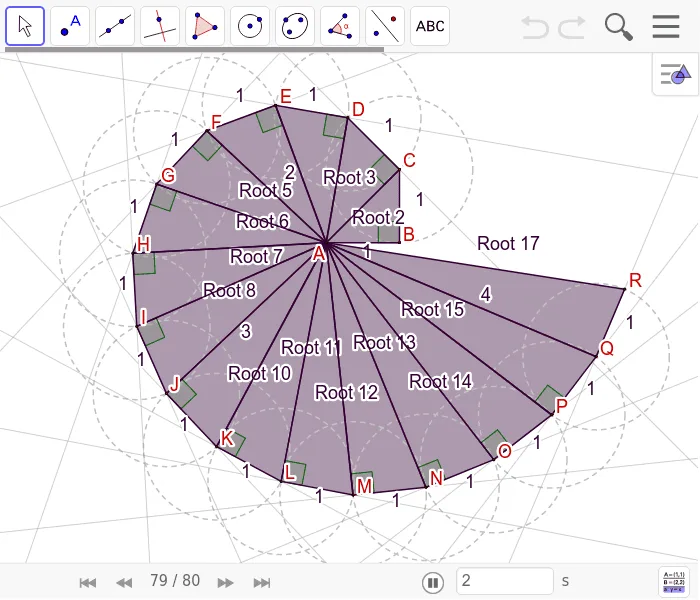The width and height of the screenshot is (700, 600).
Task: Advance one construction step
Action: click(x=225, y=583)
